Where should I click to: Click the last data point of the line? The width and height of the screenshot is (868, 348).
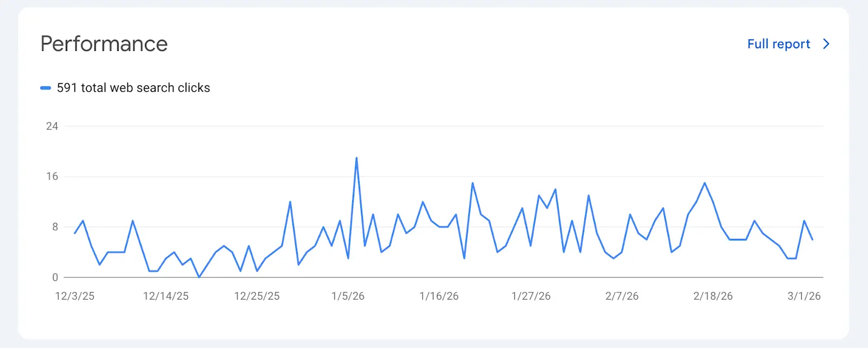click(x=812, y=239)
